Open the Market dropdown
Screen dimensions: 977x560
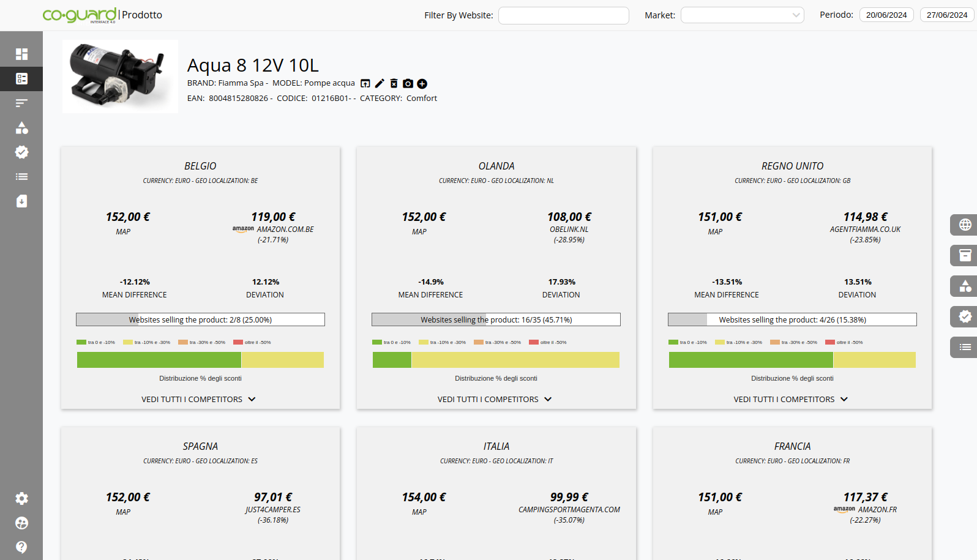click(742, 15)
